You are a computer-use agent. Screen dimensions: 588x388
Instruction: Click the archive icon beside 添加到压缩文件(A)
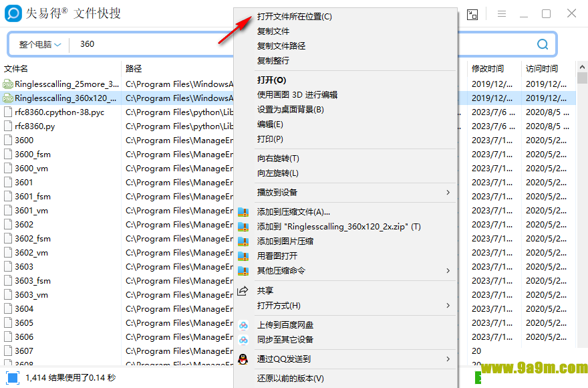point(243,212)
